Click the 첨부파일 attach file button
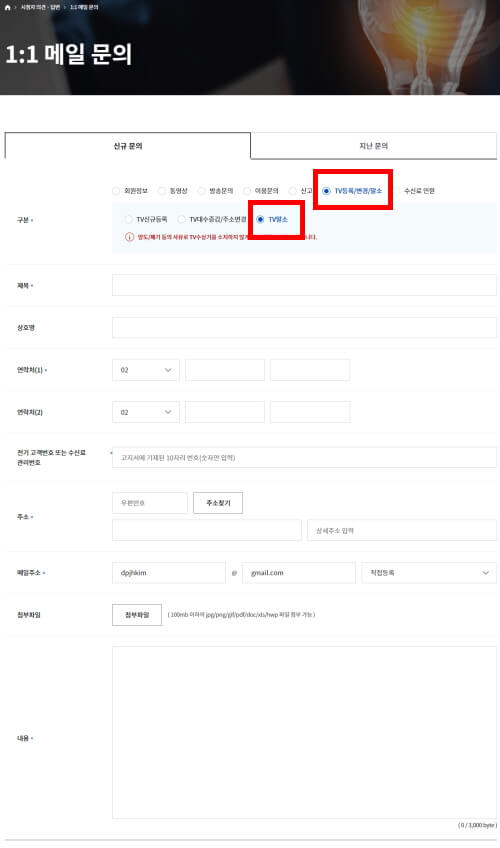The height and width of the screenshot is (848, 500). [x=137, y=615]
